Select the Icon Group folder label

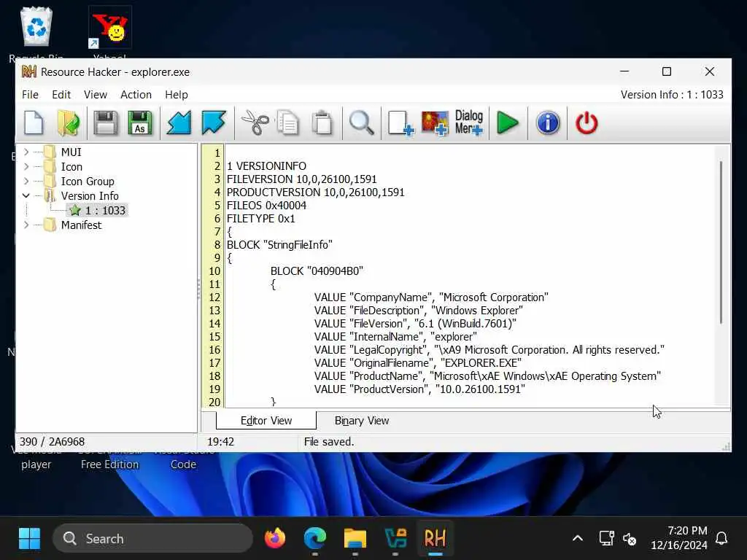[x=88, y=182]
